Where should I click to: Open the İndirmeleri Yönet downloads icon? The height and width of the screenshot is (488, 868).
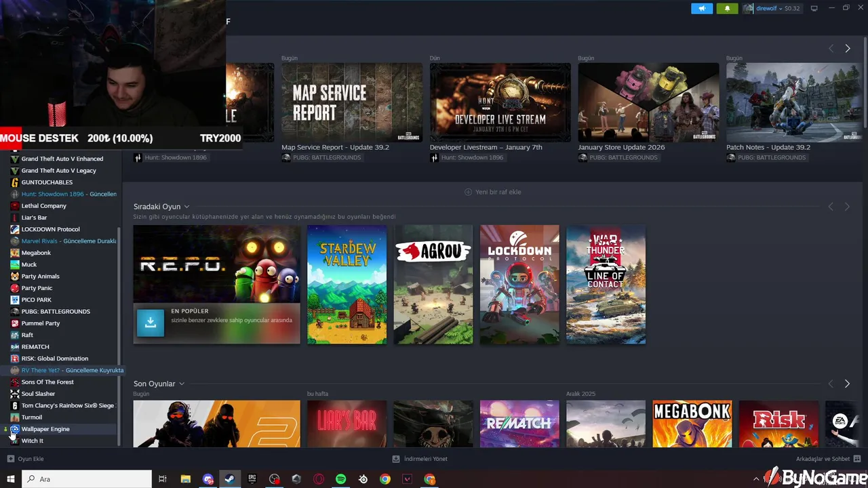(x=396, y=459)
